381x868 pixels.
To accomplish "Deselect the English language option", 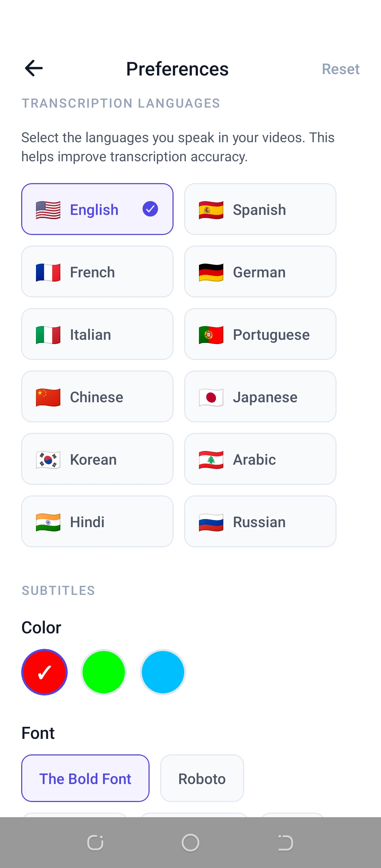I will 97,209.
